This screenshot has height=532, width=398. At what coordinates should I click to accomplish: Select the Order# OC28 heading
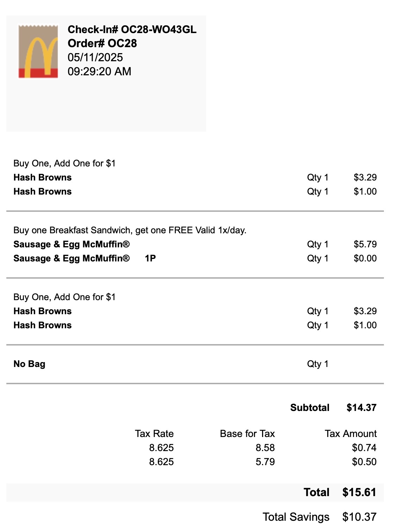(102, 43)
